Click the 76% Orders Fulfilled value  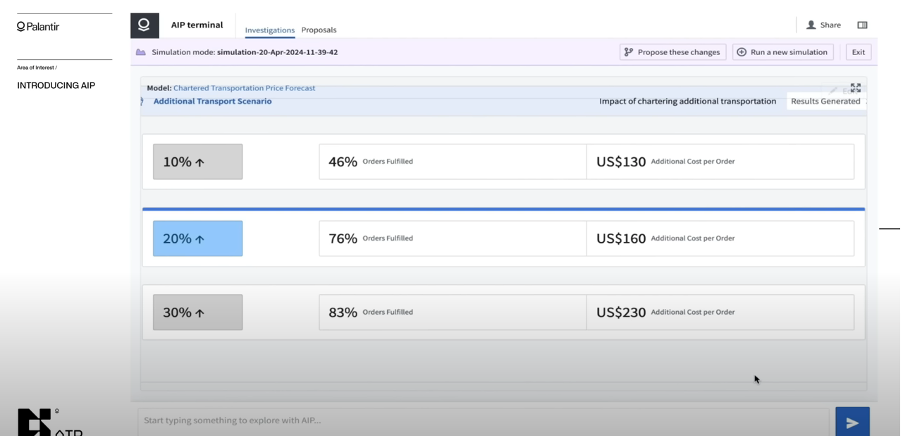coord(453,238)
